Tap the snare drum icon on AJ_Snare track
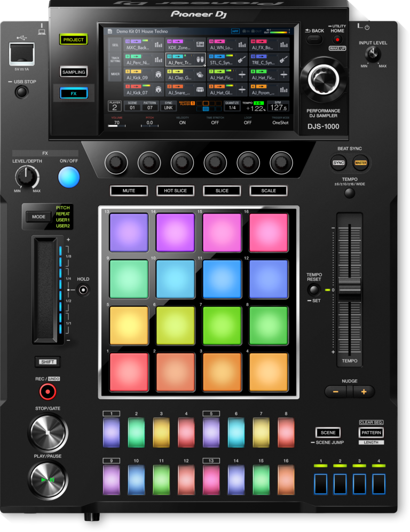This screenshot has height=532, width=410. point(200,90)
